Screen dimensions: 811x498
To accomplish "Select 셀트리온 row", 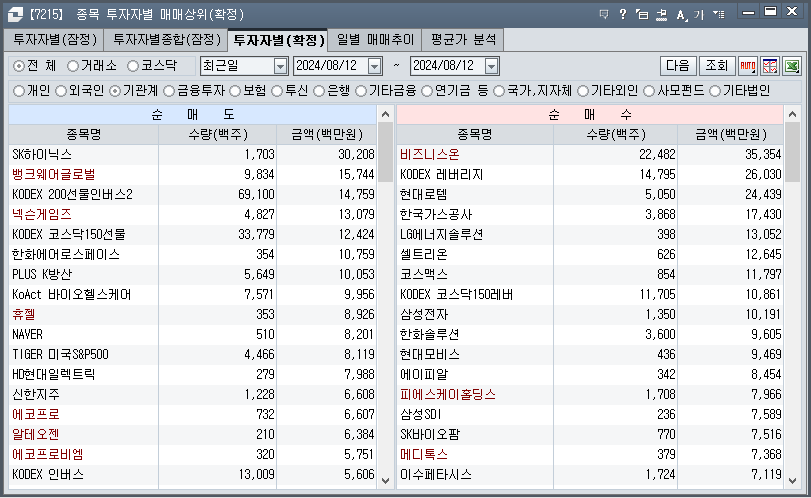I will [590, 254].
